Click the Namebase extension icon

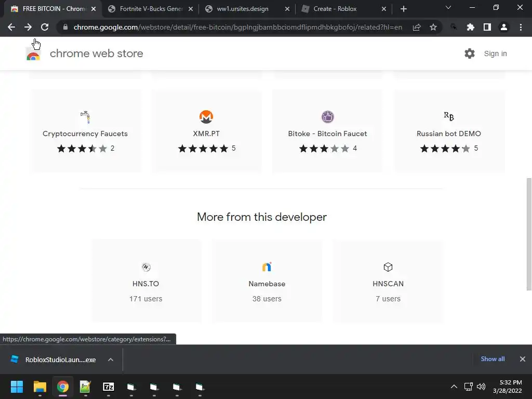267,267
